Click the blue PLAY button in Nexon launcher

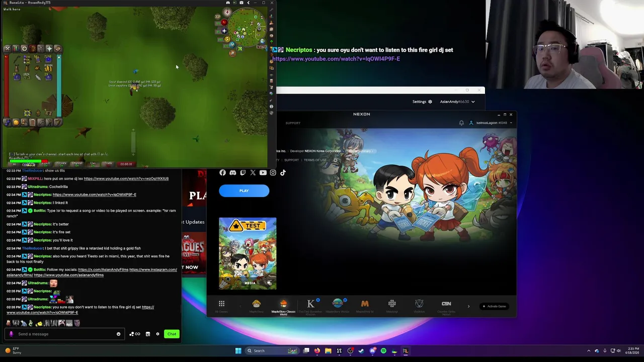244,191
